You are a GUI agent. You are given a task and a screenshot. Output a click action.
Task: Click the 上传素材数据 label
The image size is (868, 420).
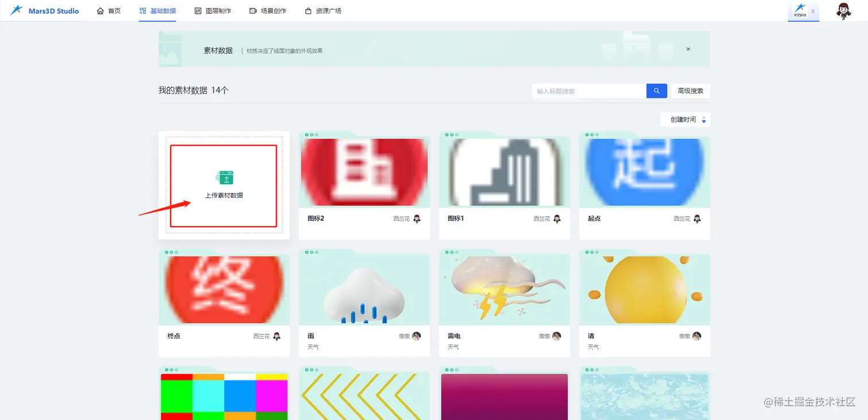pyautogui.click(x=224, y=196)
